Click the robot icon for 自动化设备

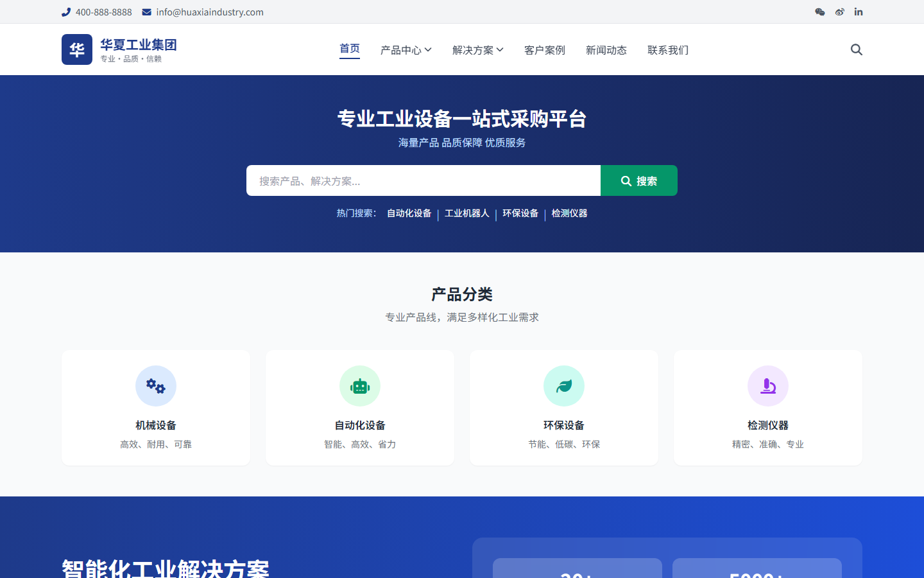360,386
